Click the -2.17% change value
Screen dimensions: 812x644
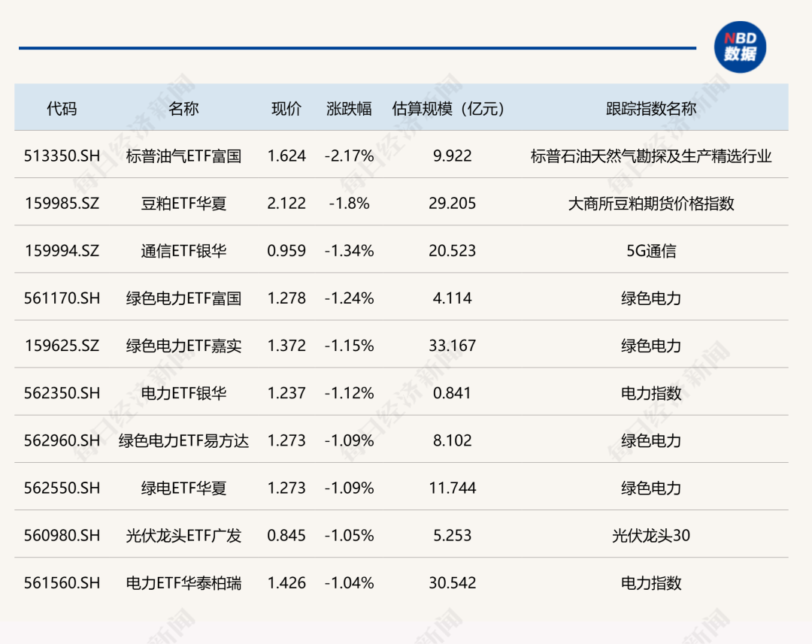349,156
